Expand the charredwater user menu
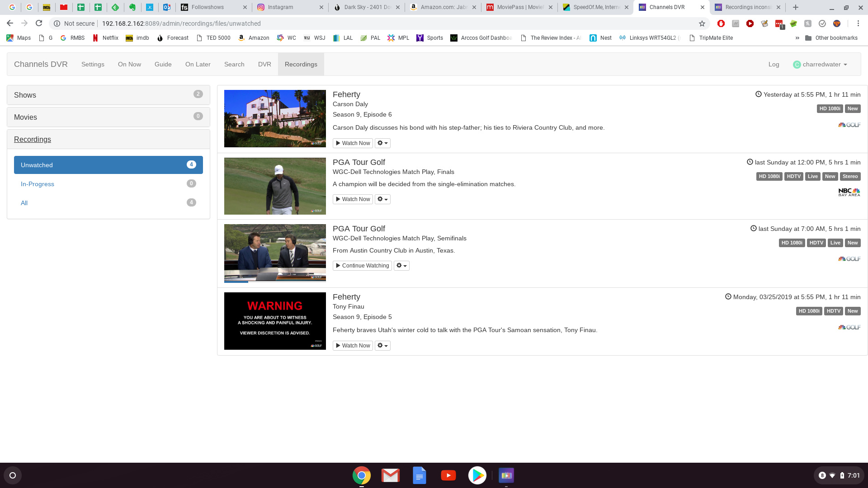This screenshot has width=868, height=488. [821, 65]
